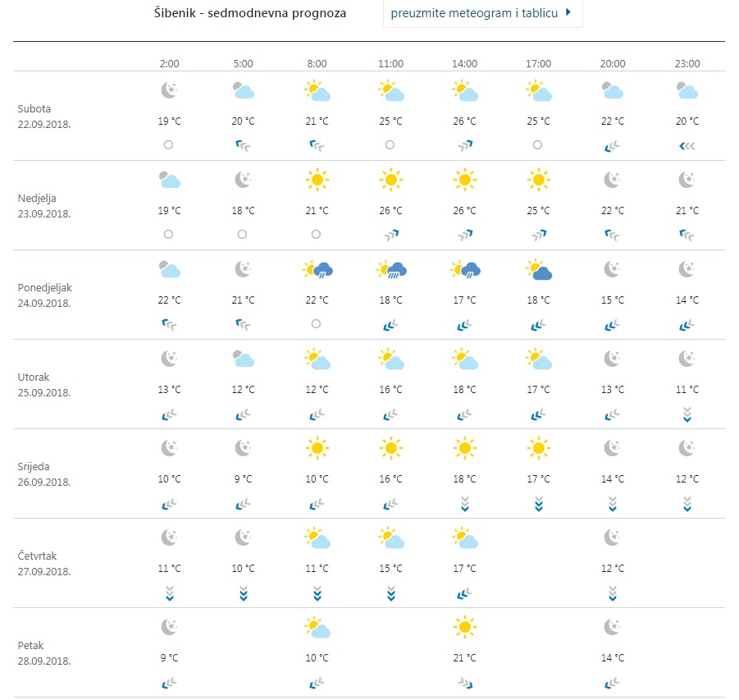This screenshot has height=700, width=739.
Task: Click 'preuzmite meteogram i tablicu' link
Action: point(475,14)
